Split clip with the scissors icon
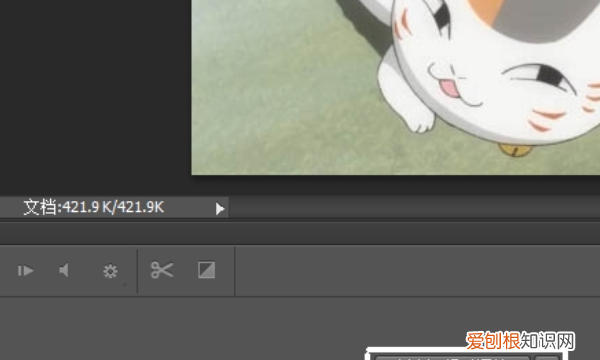Image resolution: width=600 pixels, height=360 pixels. tap(162, 270)
